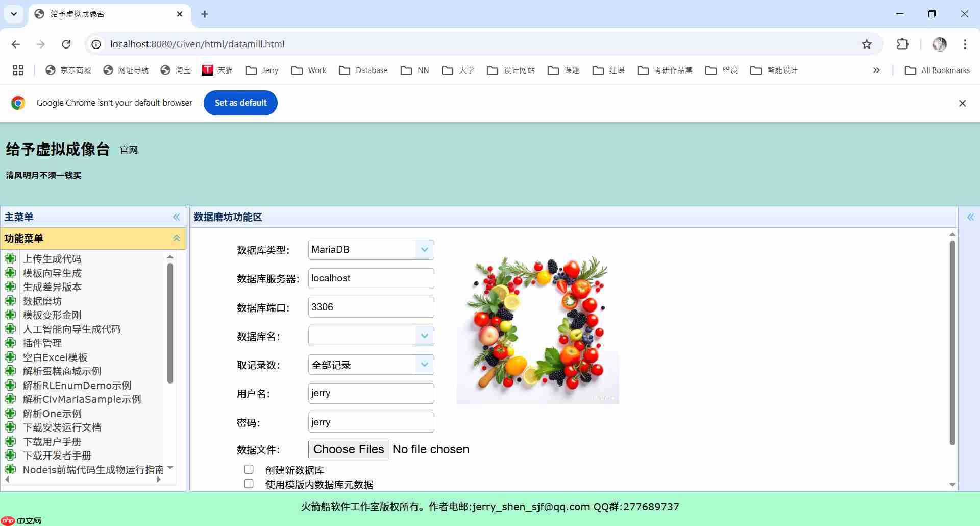Open the empty 数据库名 dropdown
Viewport: 980px width, 526px height.
(x=424, y=336)
